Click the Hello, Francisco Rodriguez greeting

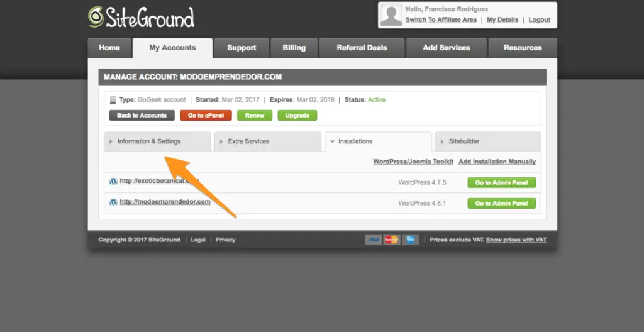tap(447, 9)
